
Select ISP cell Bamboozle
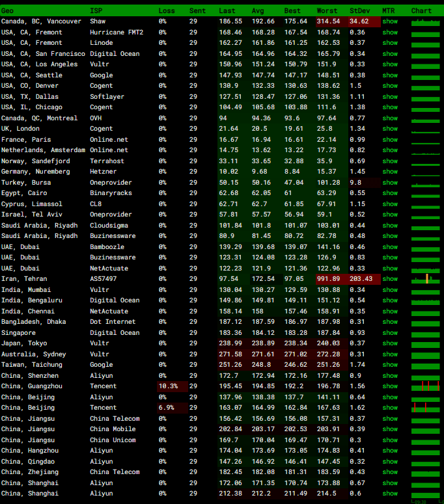click(107, 247)
